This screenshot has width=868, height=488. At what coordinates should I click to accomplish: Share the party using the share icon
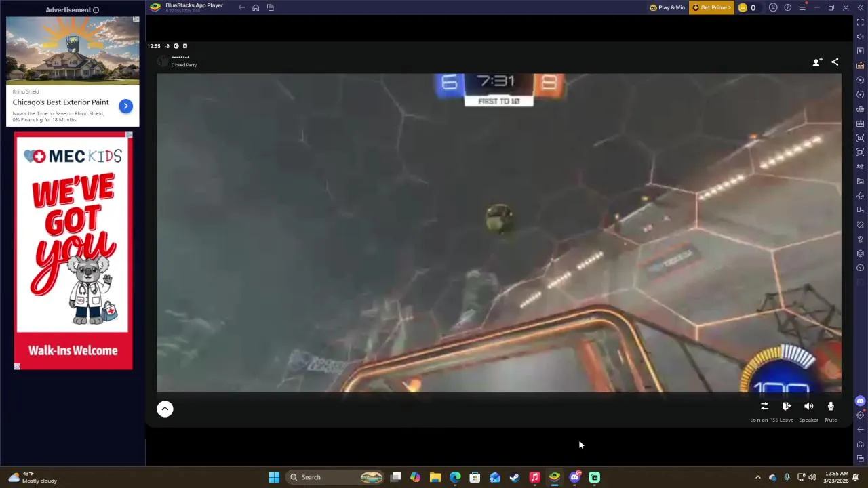pyautogui.click(x=835, y=62)
